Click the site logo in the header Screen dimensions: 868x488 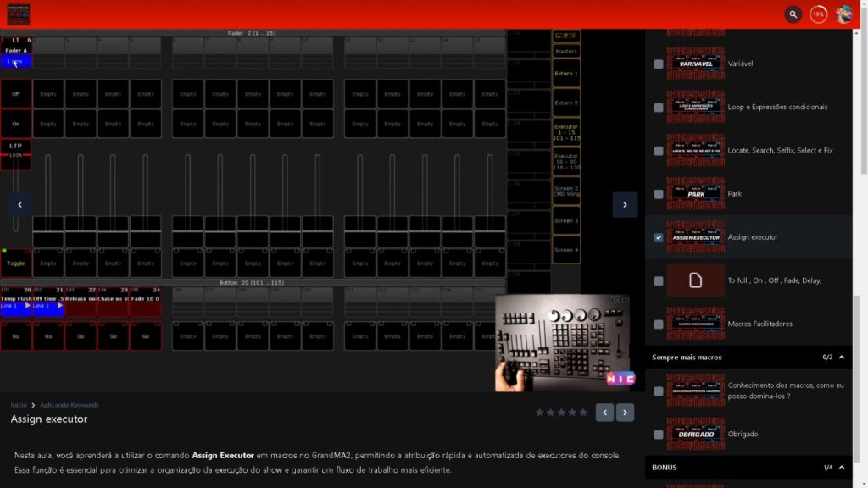(x=17, y=14)
